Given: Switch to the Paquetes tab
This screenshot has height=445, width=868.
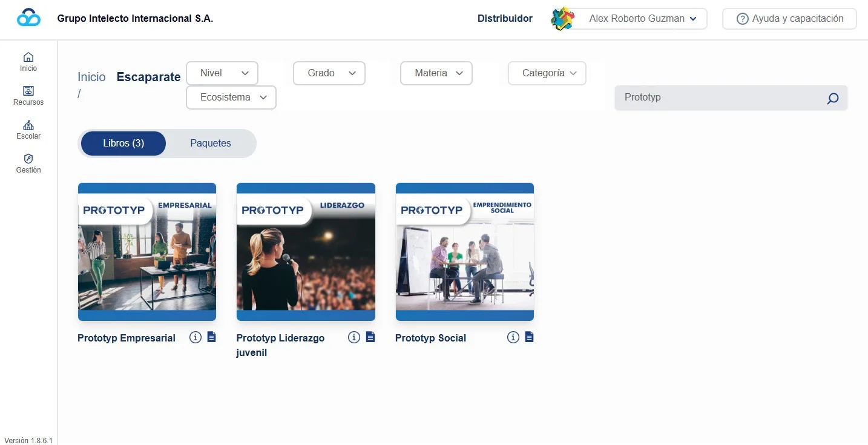Looking at the screenshot, I should [x=211, y=143].
